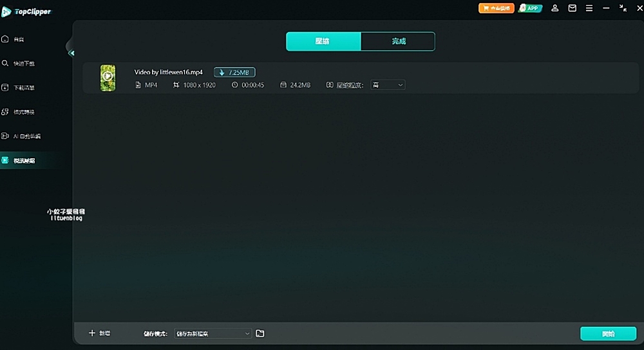Screen dimensions: 644x350
Task: Minimize the TopClipper window
Action: click(x=606, y=8)
